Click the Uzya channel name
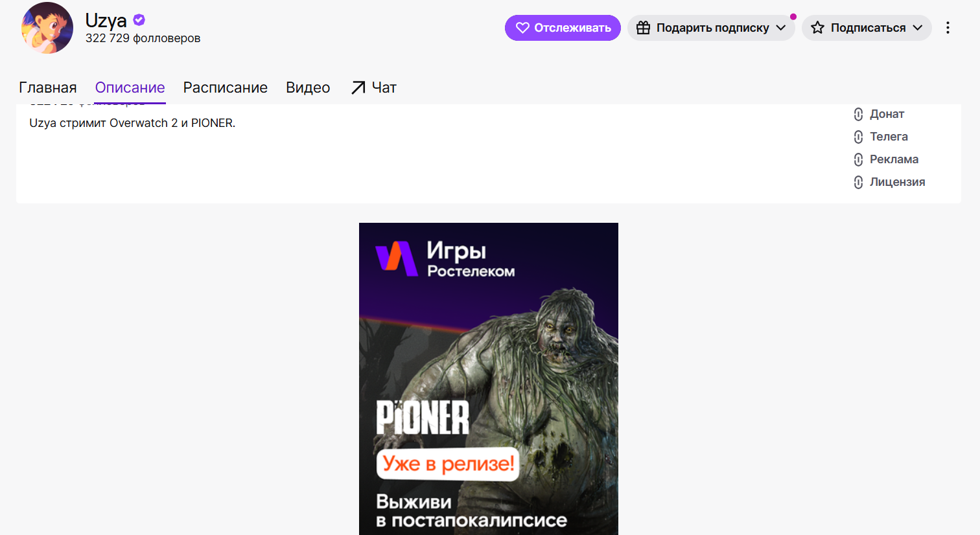 click(106, 21)
